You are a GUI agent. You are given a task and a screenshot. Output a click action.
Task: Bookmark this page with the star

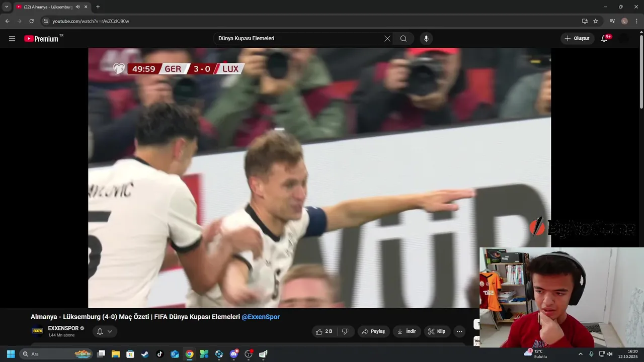596,21
